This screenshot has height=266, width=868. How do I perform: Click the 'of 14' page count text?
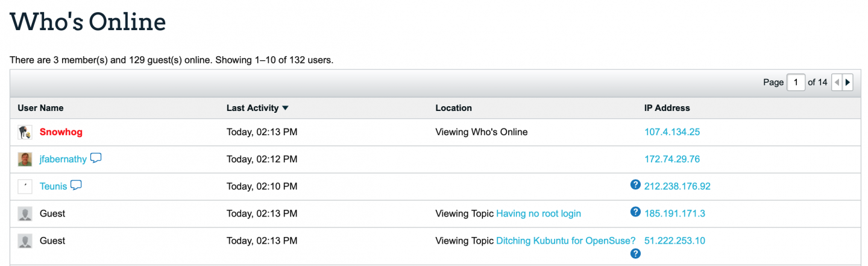pyautogui.click(x=817, y=83)
